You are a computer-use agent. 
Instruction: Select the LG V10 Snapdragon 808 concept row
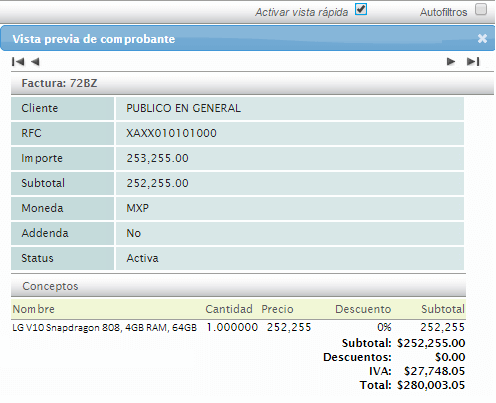238,327
